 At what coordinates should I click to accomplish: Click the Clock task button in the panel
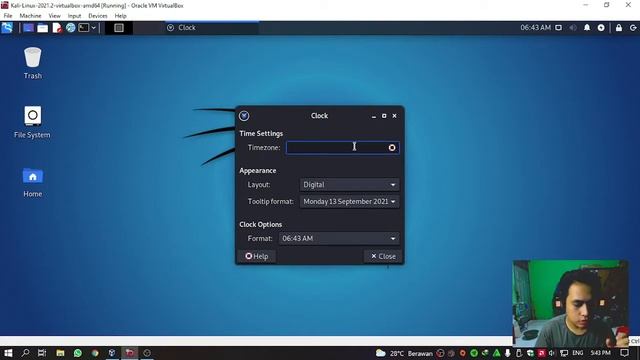pyautogui.click(x=212, y=28)
